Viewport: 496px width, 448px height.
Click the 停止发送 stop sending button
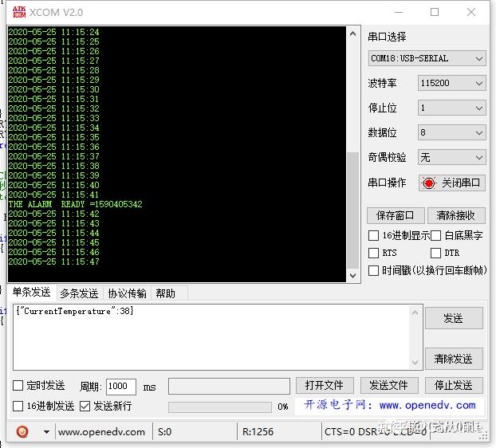tap(454, 386)
